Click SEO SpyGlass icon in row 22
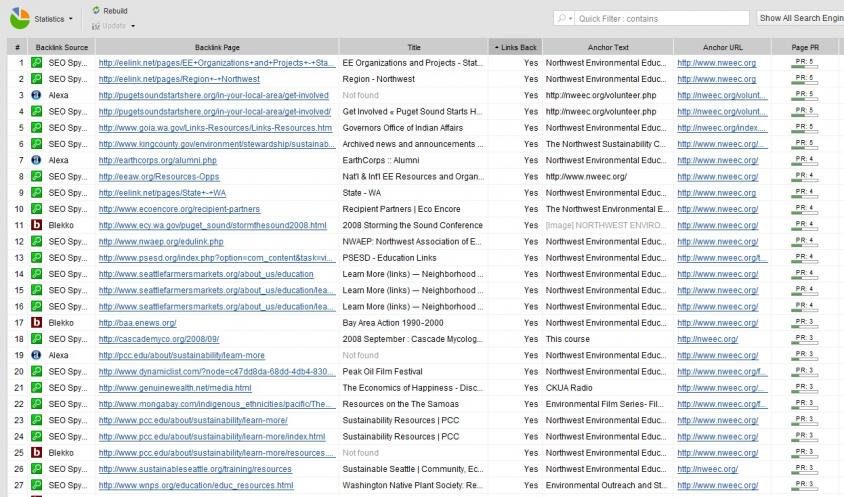 (36, 404)
